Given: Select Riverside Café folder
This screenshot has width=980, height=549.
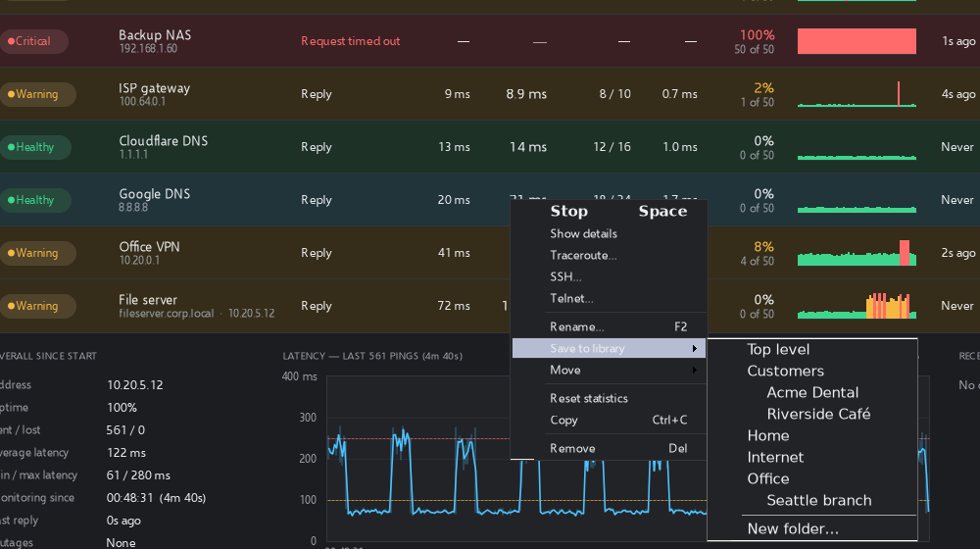Looking at the screenshot, I should pyautogui.click(x=812, y=415).
